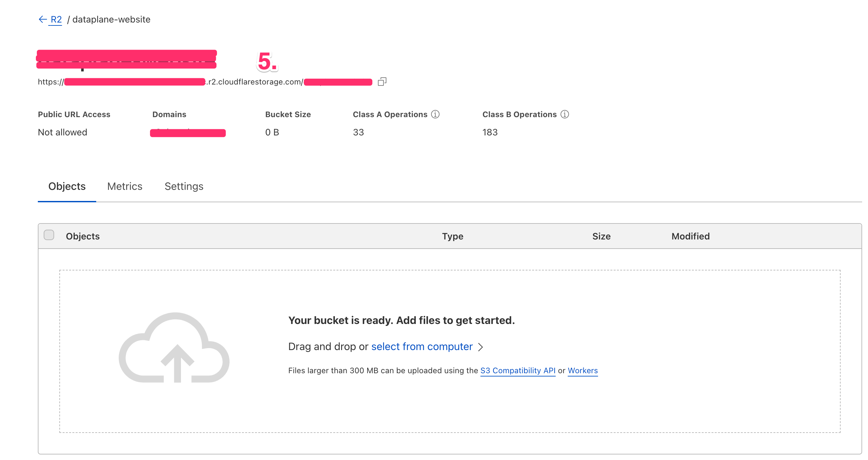The width and height of the screenshot is (868, 460).
Task: Click the redacted domain value
Action: [x=188, y=133]
